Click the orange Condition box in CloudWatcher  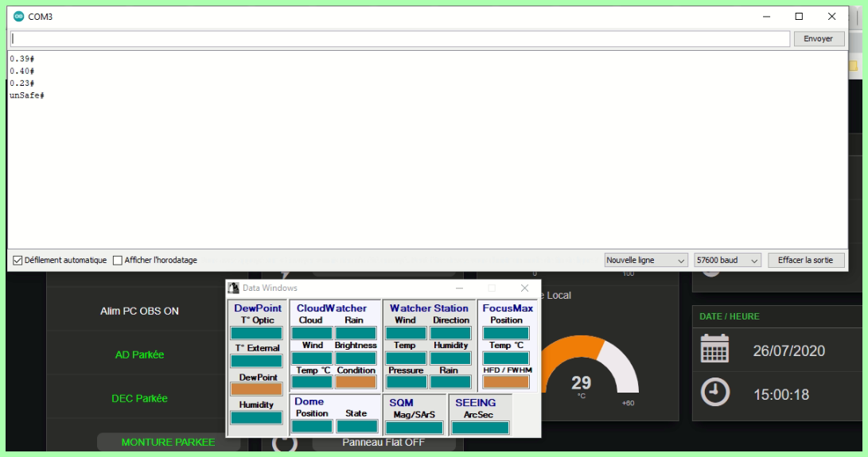click(x=356, y=381)
